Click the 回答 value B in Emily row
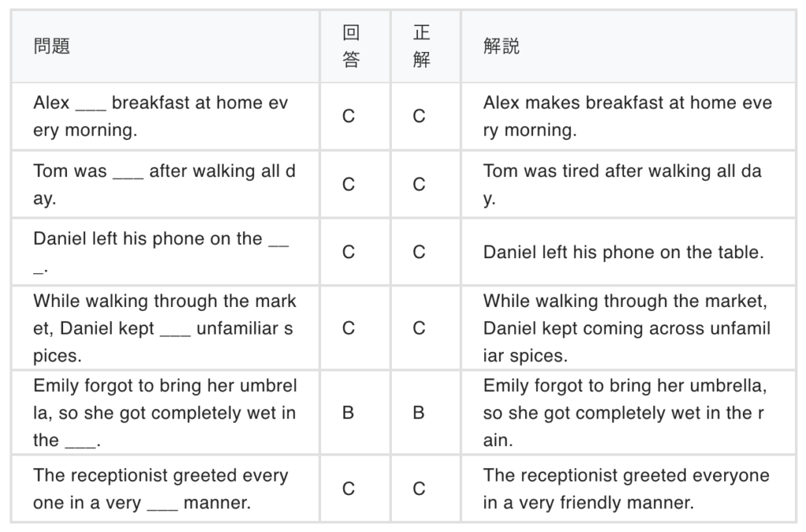Screen dimensions: 806x532 tap(349, 412)
